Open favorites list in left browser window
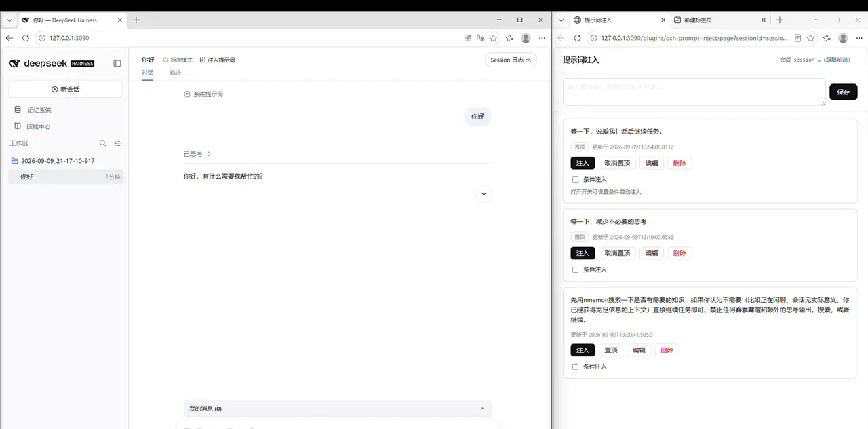The image size is (868, 429). click(510, 38)
